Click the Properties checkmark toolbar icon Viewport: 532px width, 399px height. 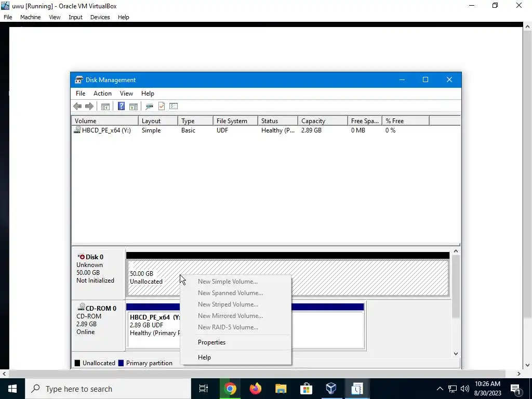(x=162, y=106)
